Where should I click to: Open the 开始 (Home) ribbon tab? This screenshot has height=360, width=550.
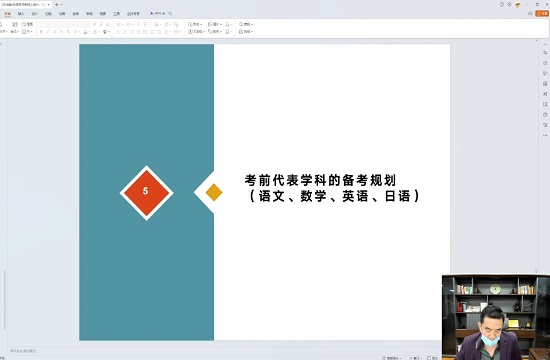[8, 14]
